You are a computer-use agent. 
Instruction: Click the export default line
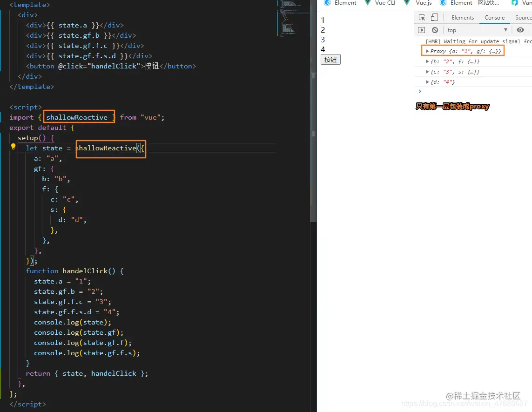[42, 128]
